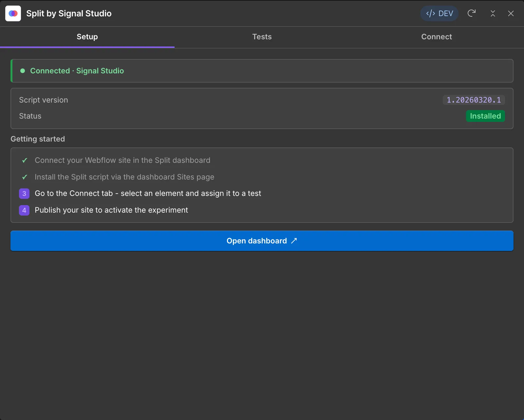
Task: Select the script version 1.20260320.1 value
Action: click(474, 100)
